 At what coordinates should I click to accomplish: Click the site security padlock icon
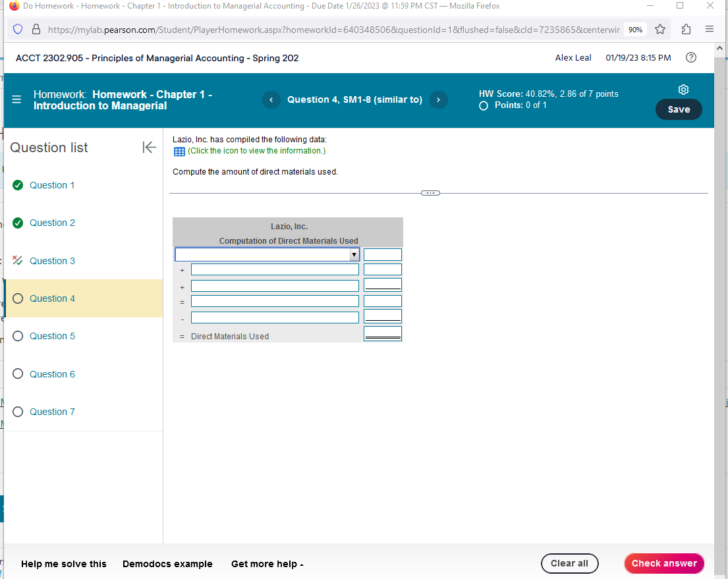tap(36, 30)
